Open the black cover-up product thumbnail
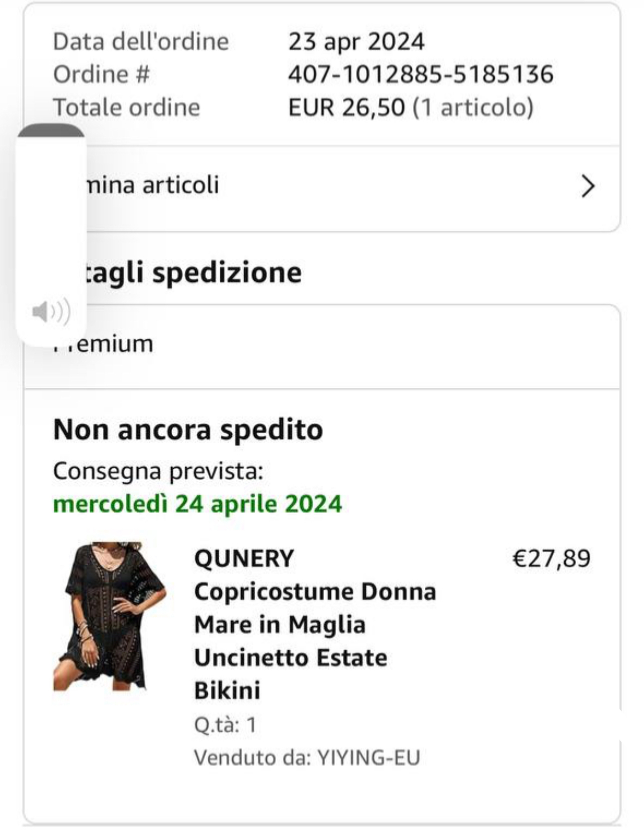The width and height of the screenshot is (644, 832). pyautogui.click(x=109, y=616)
